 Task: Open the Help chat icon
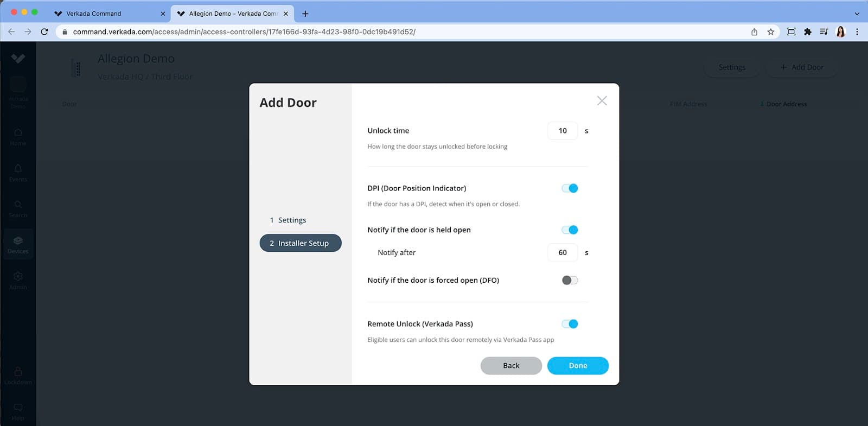(x=18, y=408)
